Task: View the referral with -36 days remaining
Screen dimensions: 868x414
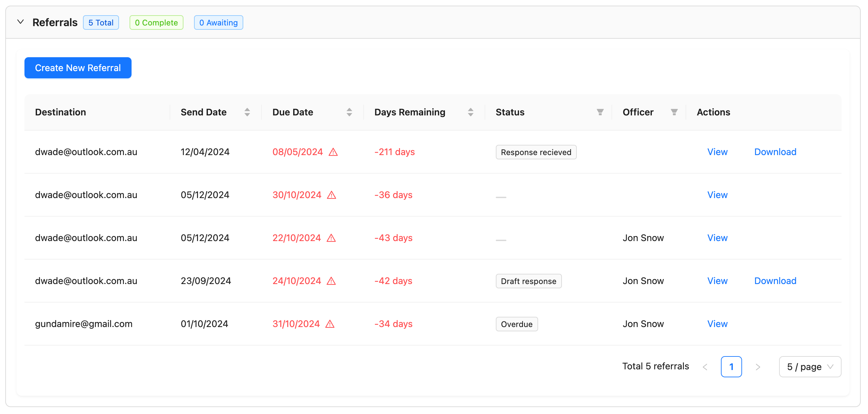Action: pyautogui.click(x=717, y=195)
